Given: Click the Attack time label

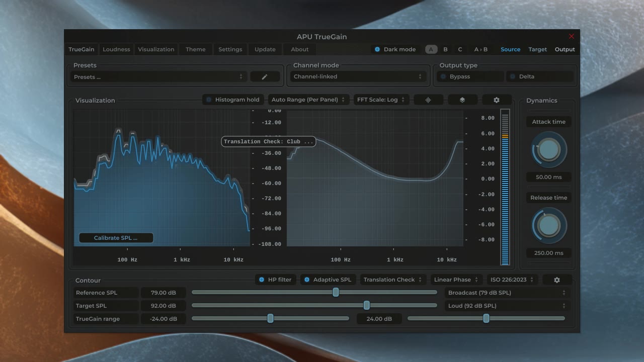Looking at the screenshot, I should 549,122.
